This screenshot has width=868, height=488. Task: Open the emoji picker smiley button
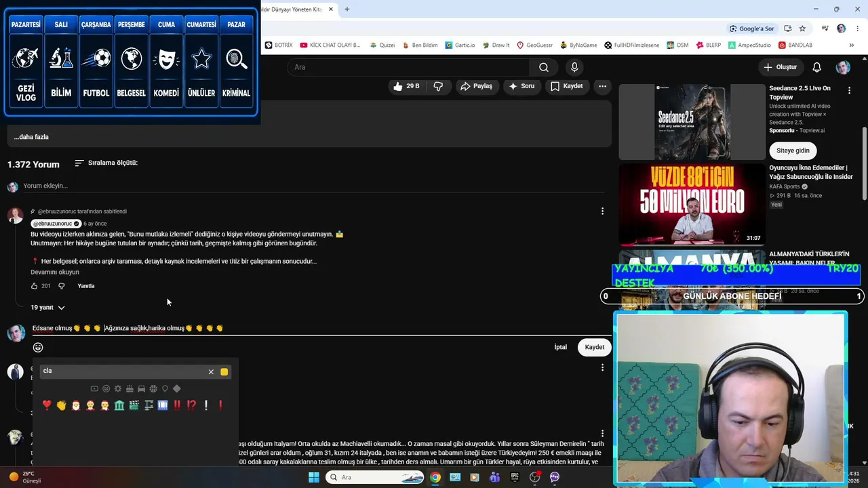38,347
